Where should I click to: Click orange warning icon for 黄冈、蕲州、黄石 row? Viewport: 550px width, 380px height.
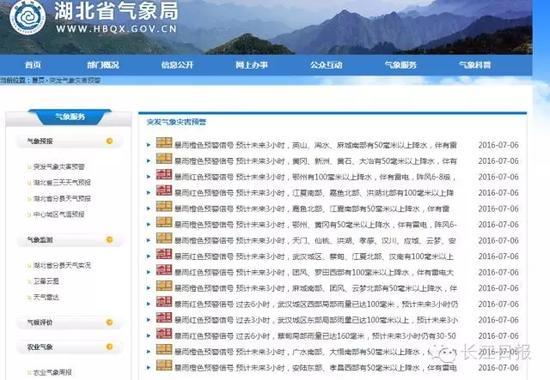(164, 159)
